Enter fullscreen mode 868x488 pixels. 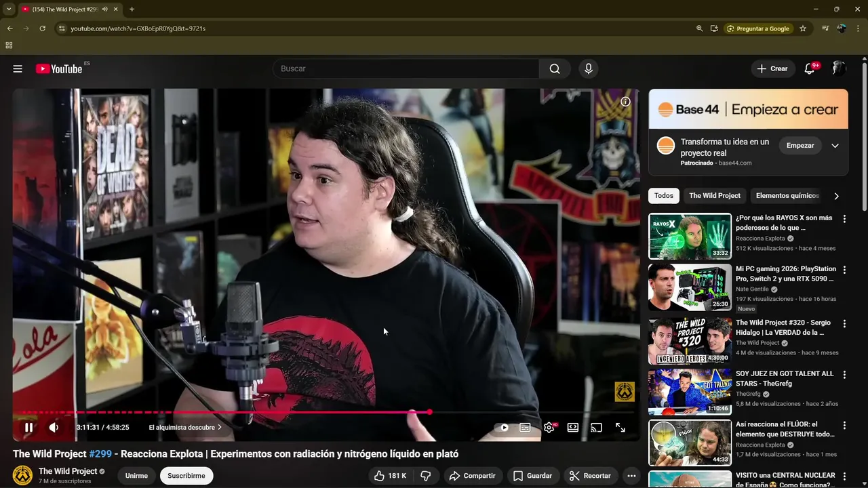[x=620, y=428]
